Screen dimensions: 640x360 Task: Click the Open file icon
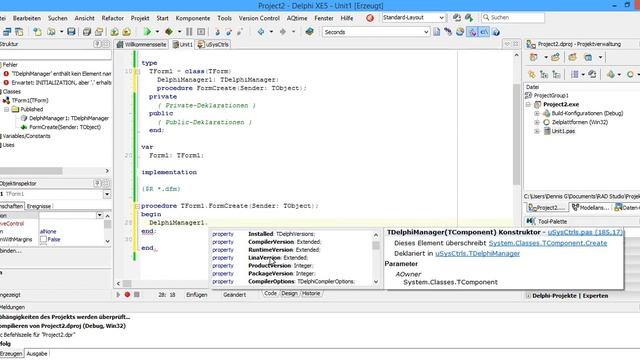(51, 32)
